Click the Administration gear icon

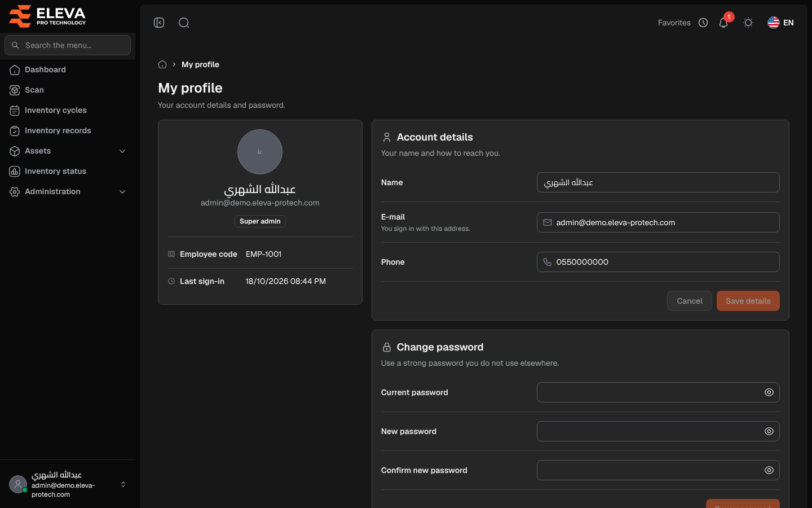(x=15, y=192)
